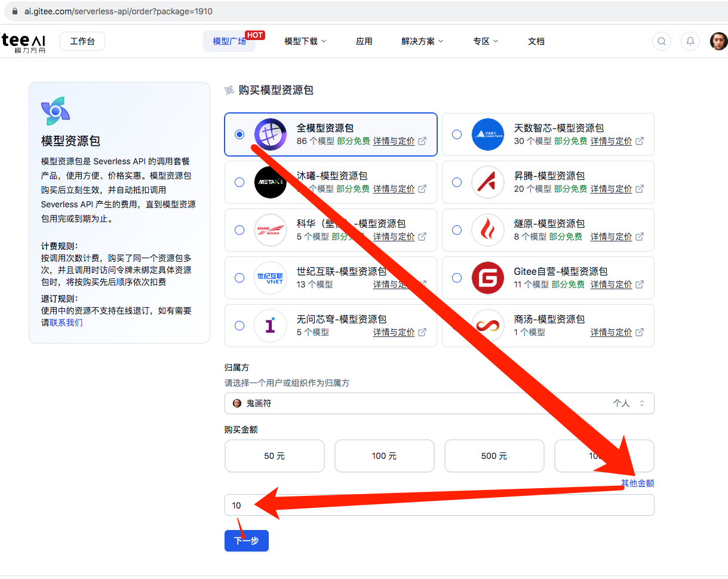Click the 模型资源包 icon in the left panel
This screenshot has height=579, width=728.
(x=56, y=111)
